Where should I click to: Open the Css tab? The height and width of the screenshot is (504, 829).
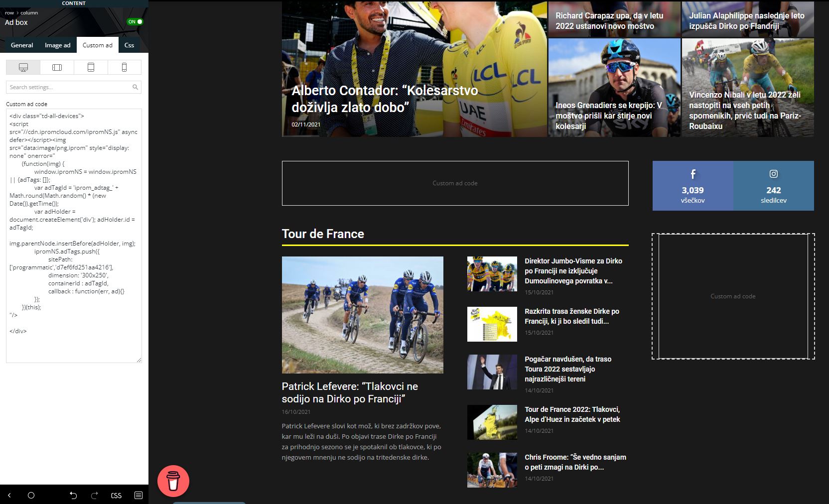(130, 45)
